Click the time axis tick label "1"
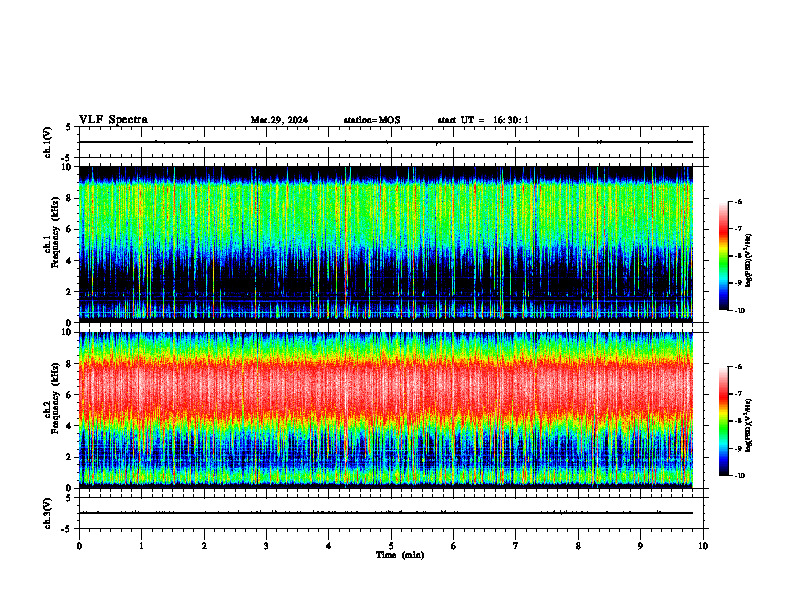 tap(141, 546)
